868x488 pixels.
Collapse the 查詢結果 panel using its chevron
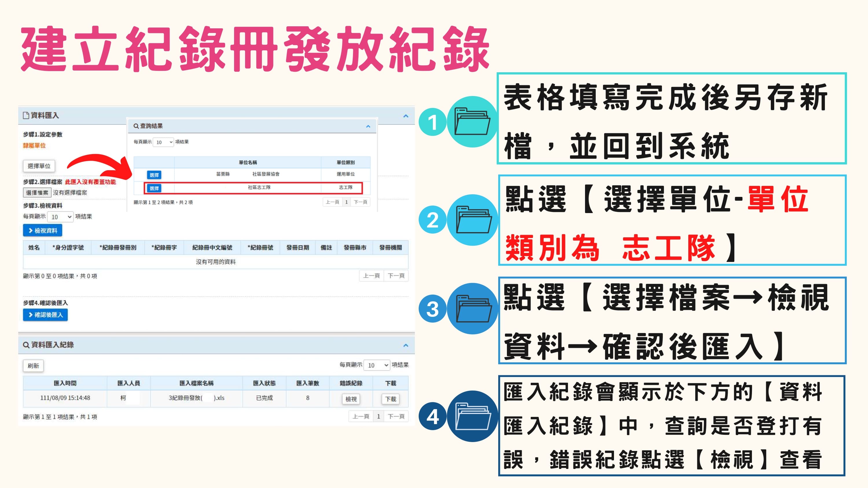[368, 126]
